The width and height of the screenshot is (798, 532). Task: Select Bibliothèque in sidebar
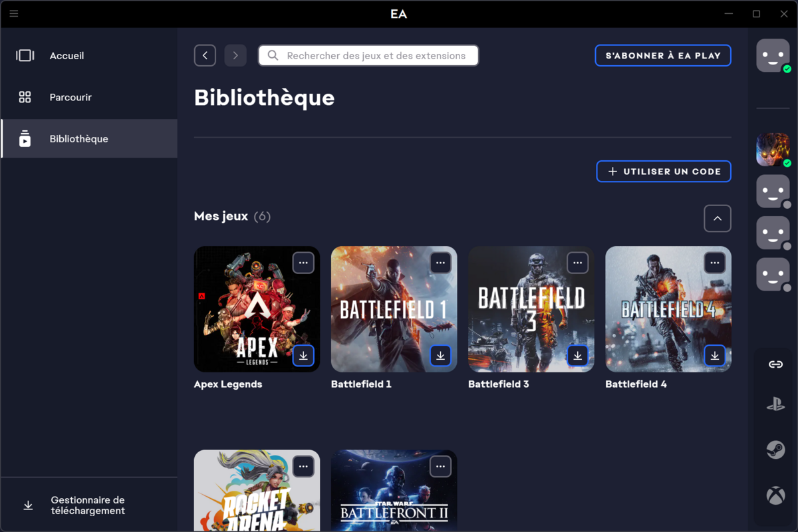89,138
